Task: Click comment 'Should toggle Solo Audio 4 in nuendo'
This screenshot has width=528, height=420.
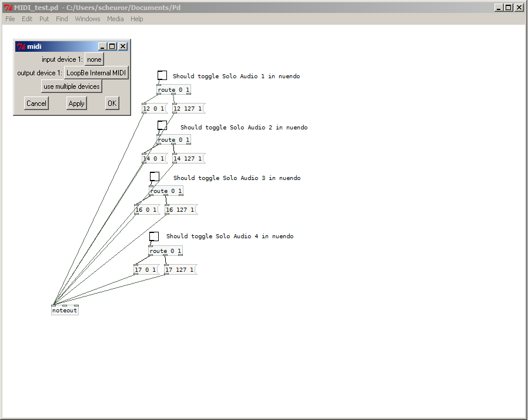Action: [x=230, y=236]
